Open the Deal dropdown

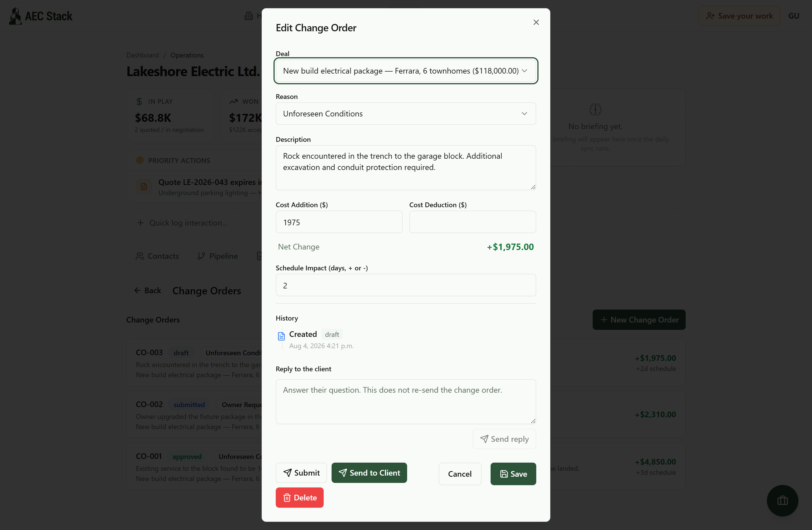pos(406,71)
